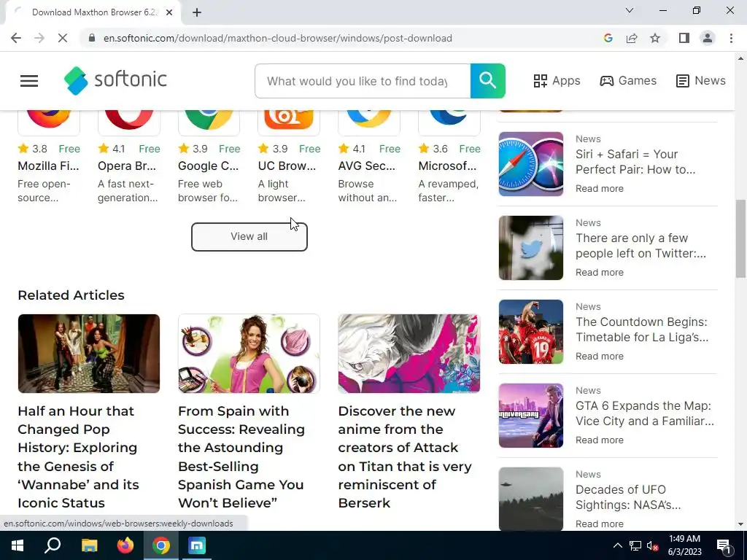The width and height of the screenshot is (747, 560).
Task: Open the Opera Browser app icon
Action: coord(128,122)
